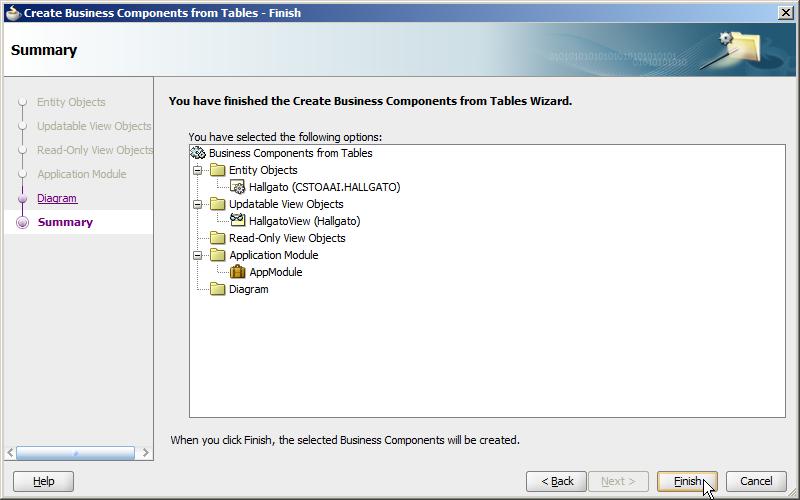Click the Finish button
This screenshot has height=500, width=800.
tap(687, 481)
